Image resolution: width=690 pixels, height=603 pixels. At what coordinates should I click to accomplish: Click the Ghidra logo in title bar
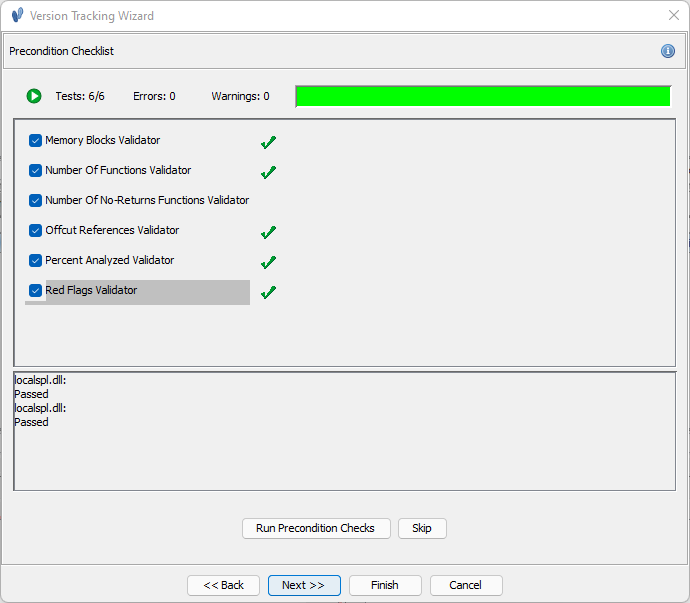(x=17, y=15)
